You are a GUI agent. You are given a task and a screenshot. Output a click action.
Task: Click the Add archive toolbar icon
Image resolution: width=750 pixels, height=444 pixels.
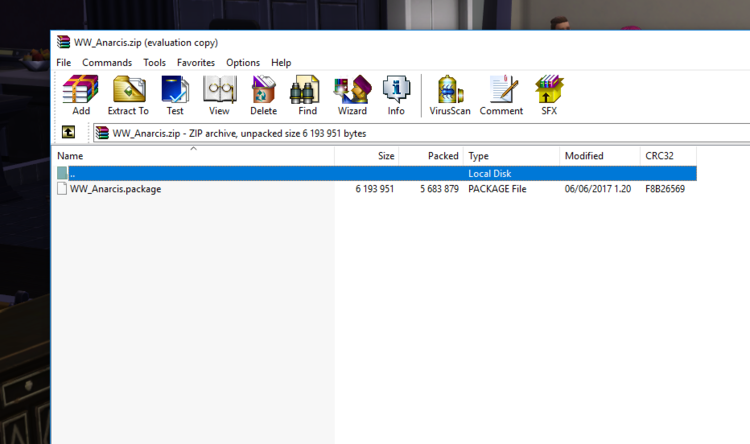pos(80,95)
